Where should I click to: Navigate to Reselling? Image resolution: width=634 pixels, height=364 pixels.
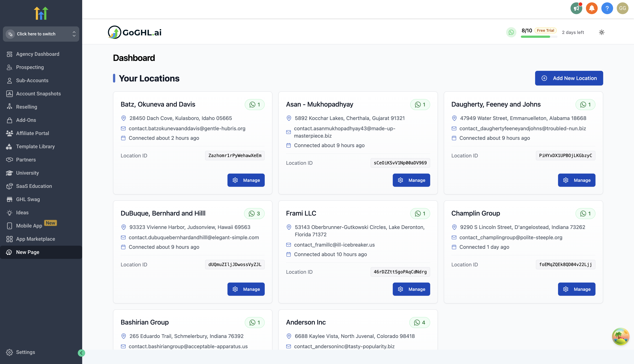[x=41, y=107]
